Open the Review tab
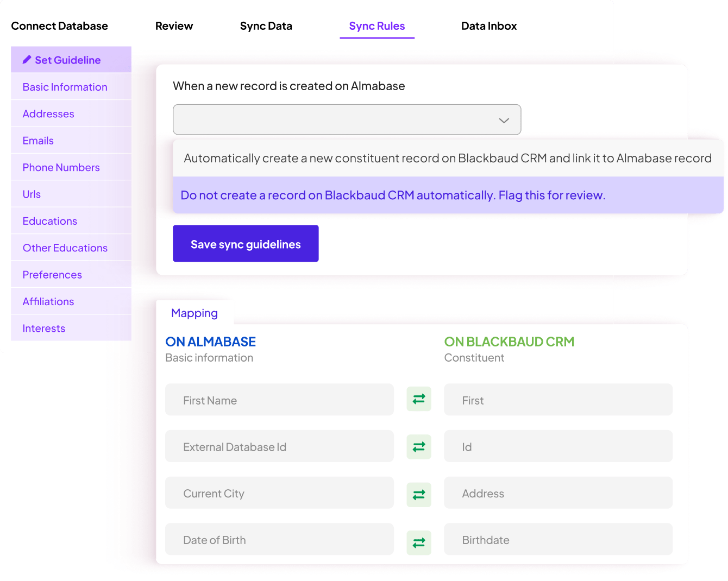Image resolution: width=728 pixels, height=581 pixels. click(174, 26)
